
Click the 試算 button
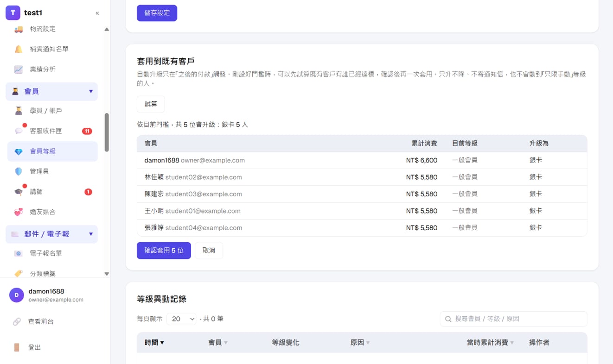click(151, 104)
